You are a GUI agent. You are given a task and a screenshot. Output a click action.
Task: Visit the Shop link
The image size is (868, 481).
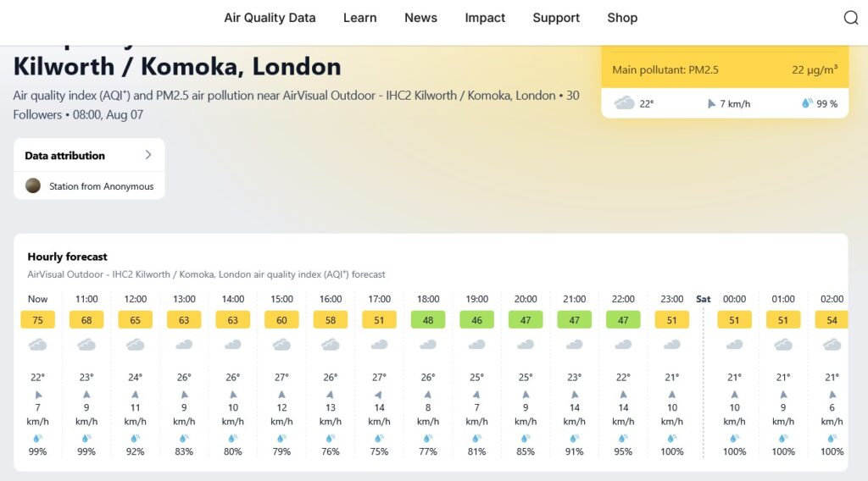coord(622,18)
